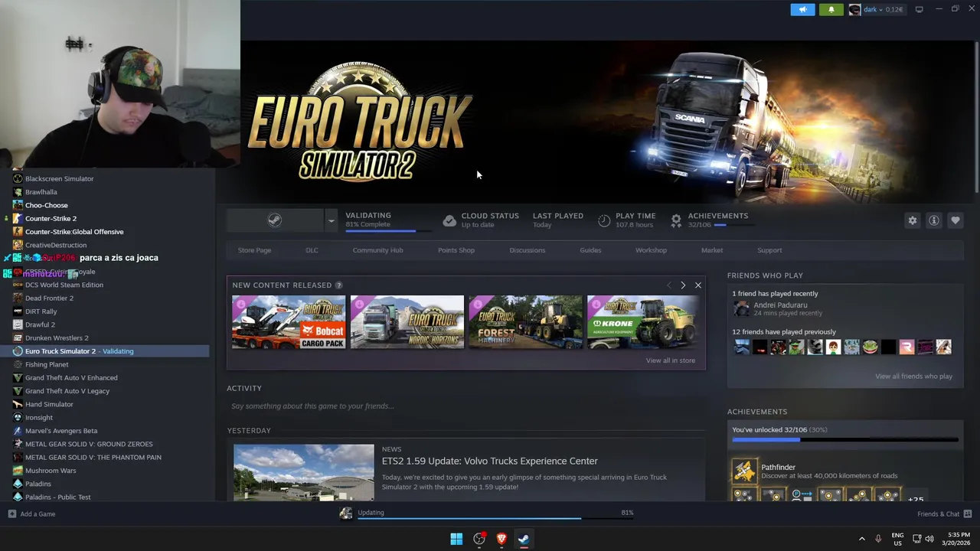Open the Nordic Horizons DLC thumbnail

pos(407,322)
